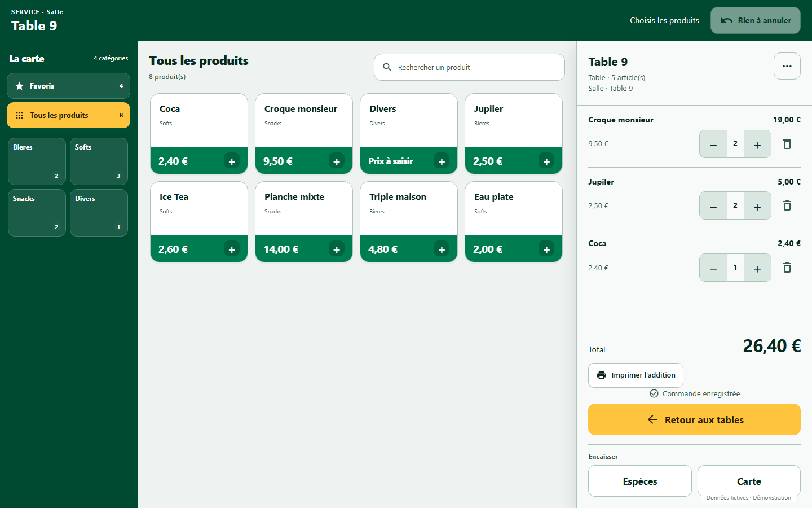Increase Croque monsieur quantity
The width and height of the screenshot is (812, 508).
tap(757, 144)
